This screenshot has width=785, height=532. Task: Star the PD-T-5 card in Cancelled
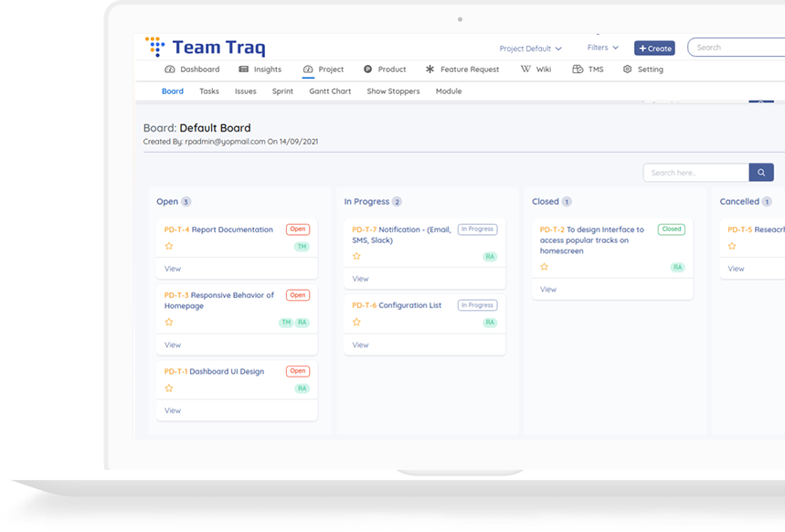[732, 246]
